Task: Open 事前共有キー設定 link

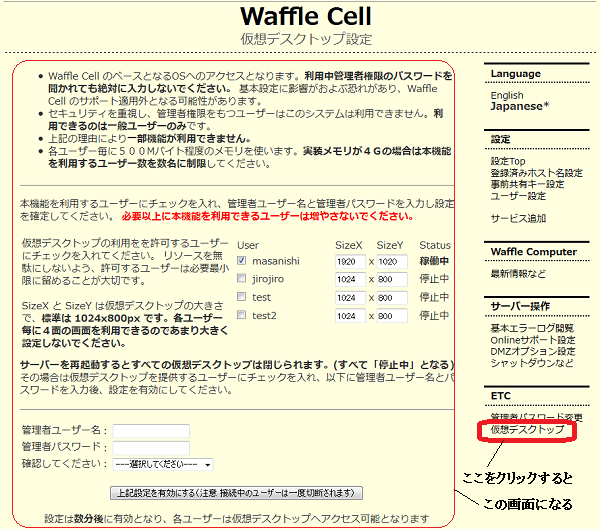Action: point(528,184)
